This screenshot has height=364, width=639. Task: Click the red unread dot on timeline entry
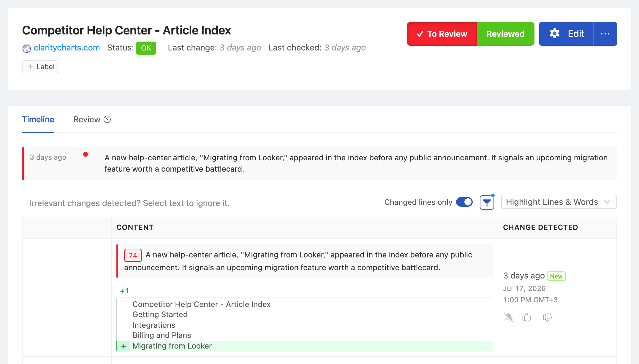86,154
